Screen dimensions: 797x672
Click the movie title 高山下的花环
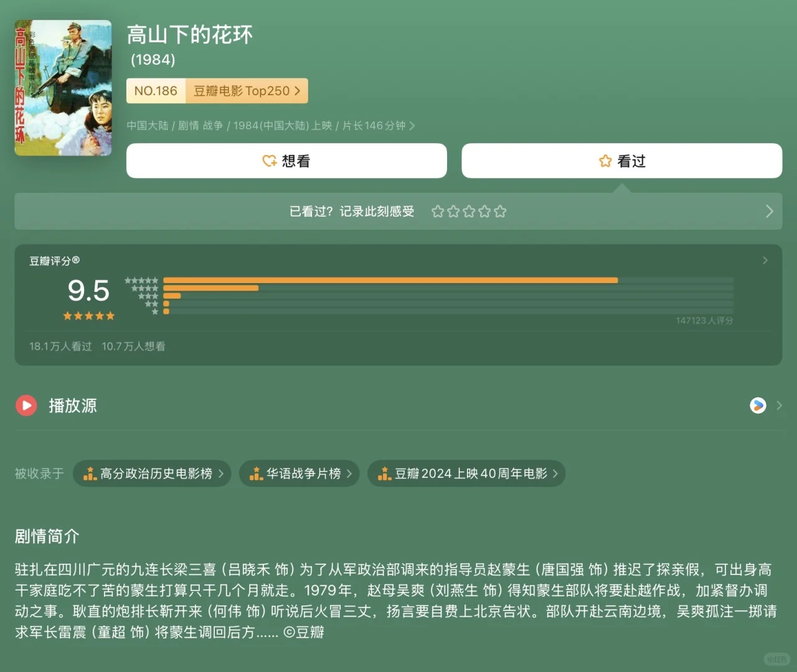pos(190,35)
